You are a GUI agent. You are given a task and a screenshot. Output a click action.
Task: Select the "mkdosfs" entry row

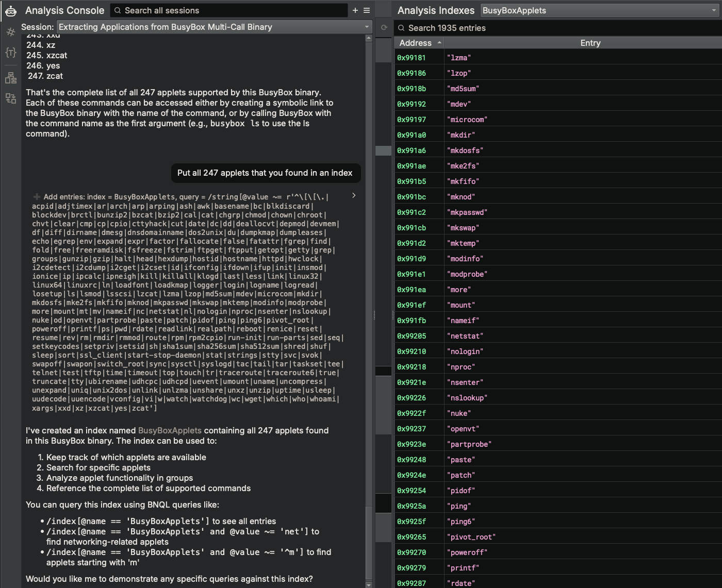coord(558,150)
